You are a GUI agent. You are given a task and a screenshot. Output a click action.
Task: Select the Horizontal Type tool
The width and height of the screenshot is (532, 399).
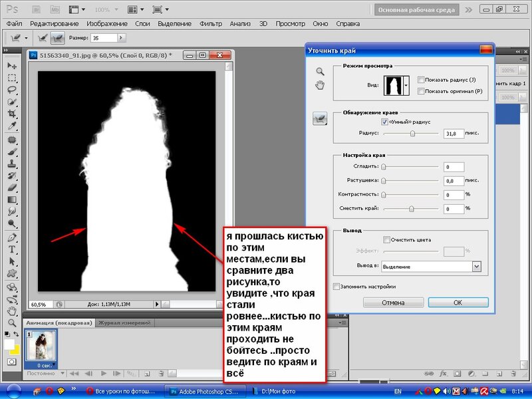[x=12, y=249]
